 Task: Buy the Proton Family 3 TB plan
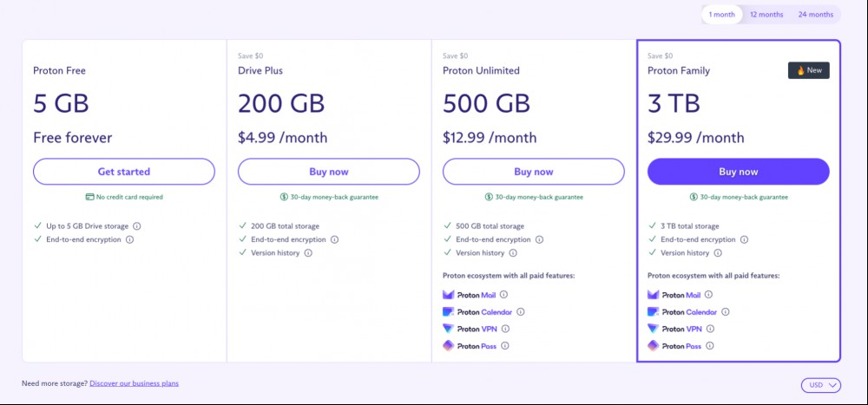click(739, 172)
